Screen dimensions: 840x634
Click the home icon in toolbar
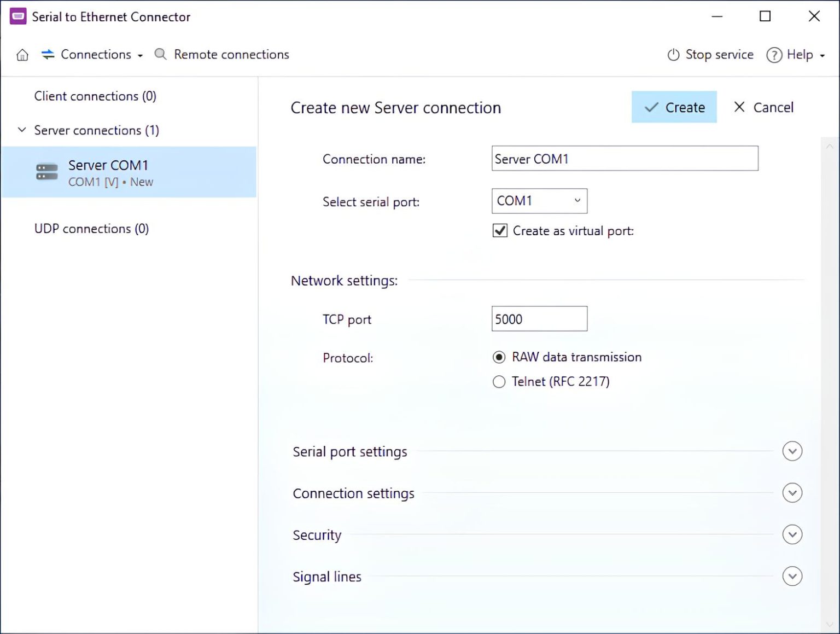[x=22, y=55]
